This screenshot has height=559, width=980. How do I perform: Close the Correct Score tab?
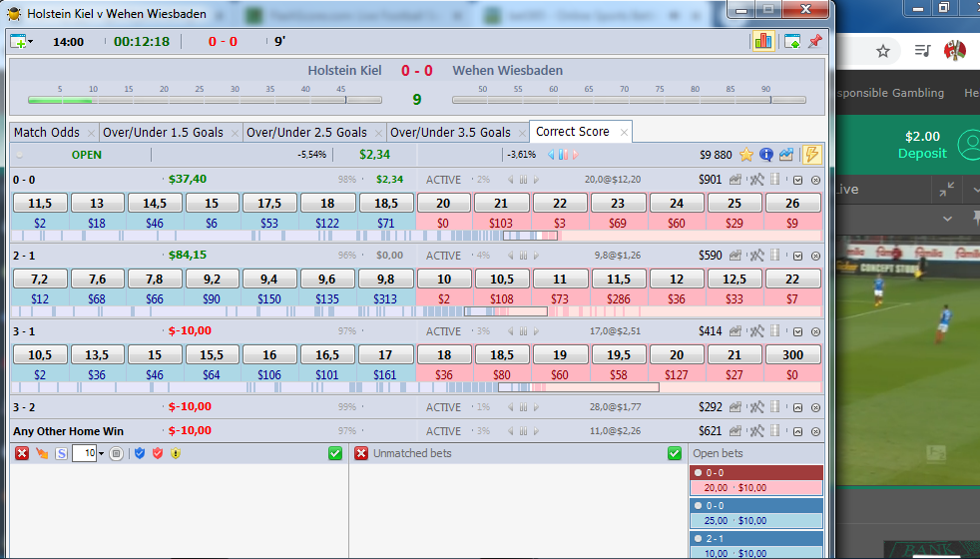coord(624,132)
